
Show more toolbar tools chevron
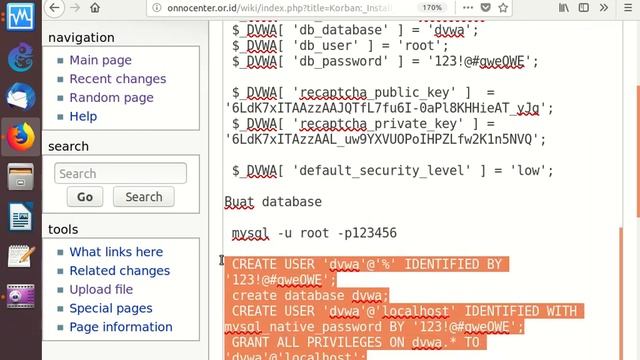(x=604, y=8)
